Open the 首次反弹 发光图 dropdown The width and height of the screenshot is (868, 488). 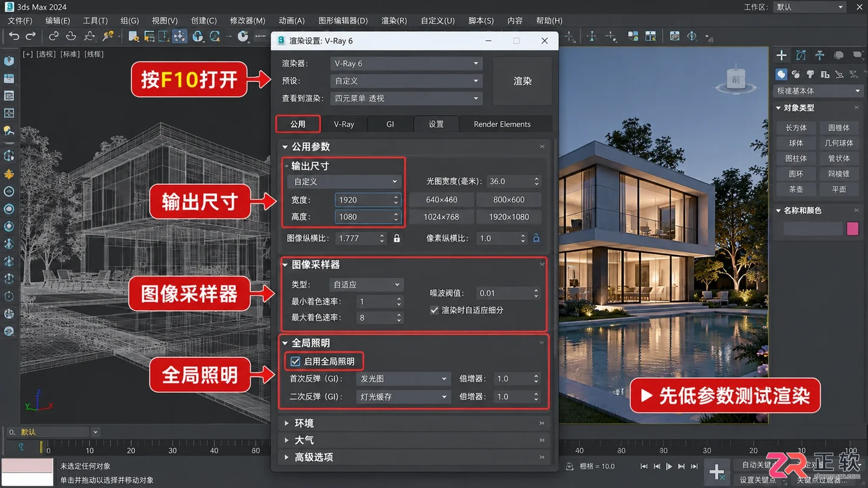coord(403,379)
